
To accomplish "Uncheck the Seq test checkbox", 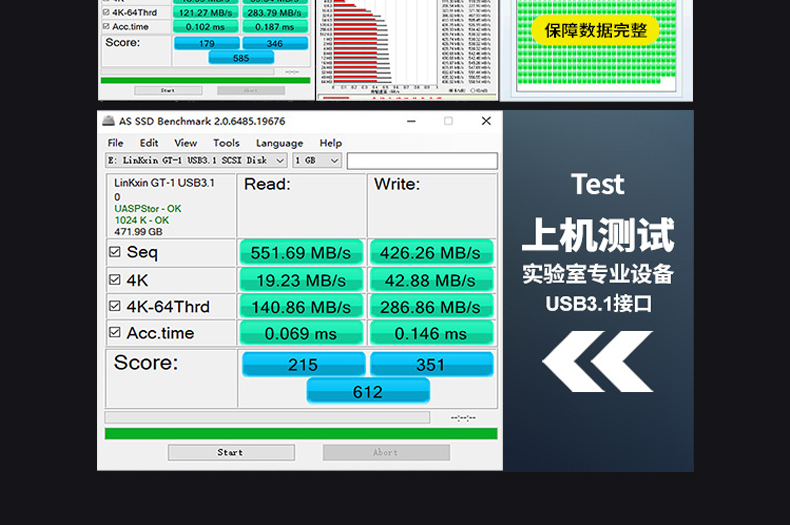I will coord(115,253).
